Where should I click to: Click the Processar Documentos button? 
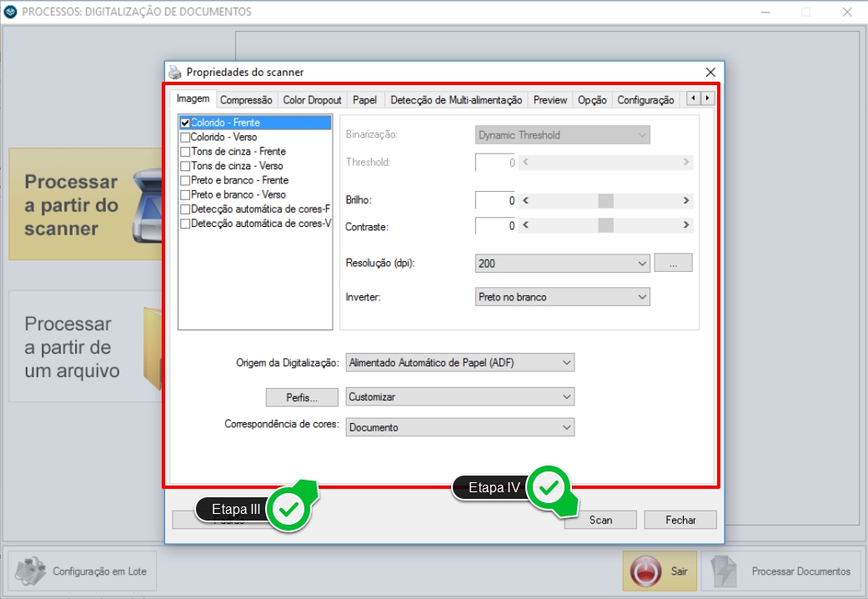pos(780,571)
